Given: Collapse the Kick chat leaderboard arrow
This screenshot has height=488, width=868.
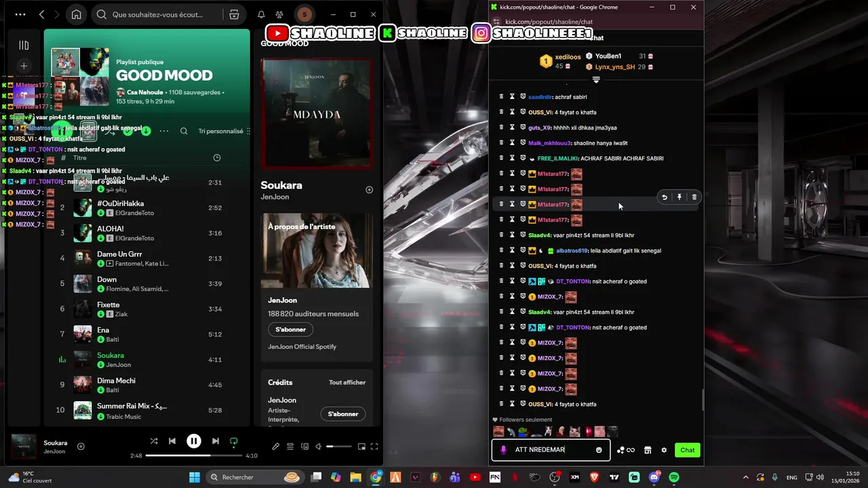Looking at the screenshot, I should tap(596, 80).
